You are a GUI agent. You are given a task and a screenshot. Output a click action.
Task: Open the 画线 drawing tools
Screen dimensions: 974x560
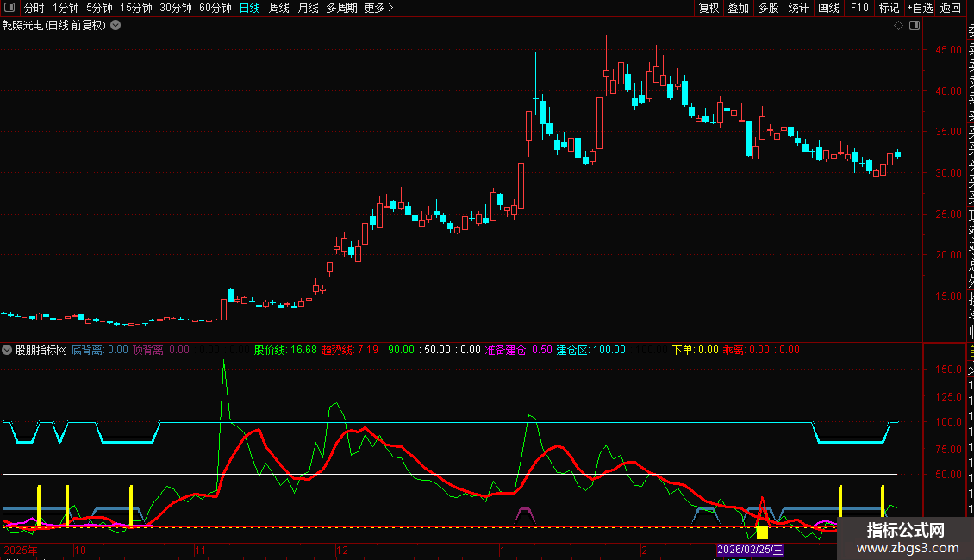[828, 9]
